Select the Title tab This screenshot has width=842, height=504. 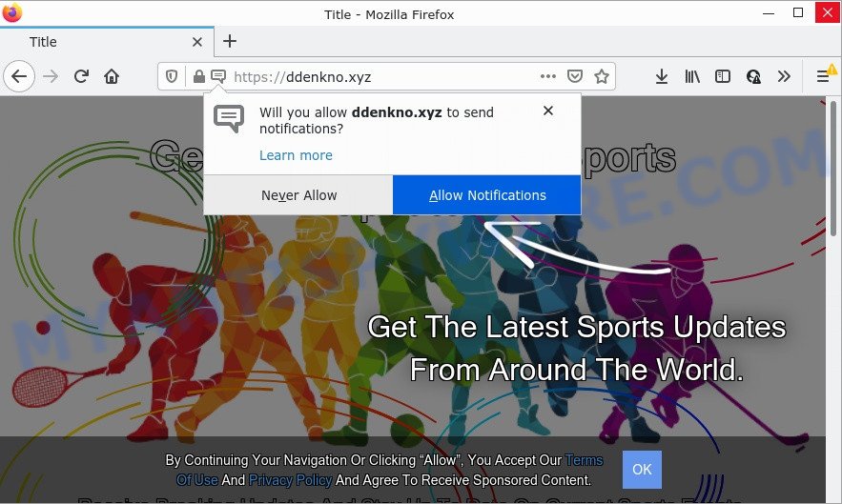coord(107,42)
